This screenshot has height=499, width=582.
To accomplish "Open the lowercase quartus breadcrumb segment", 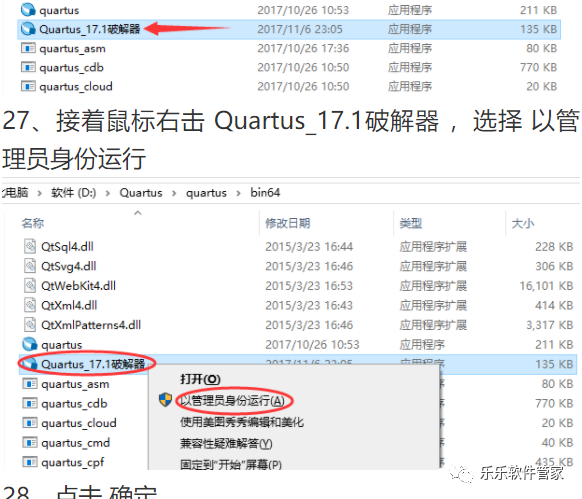I will [206, 193].
